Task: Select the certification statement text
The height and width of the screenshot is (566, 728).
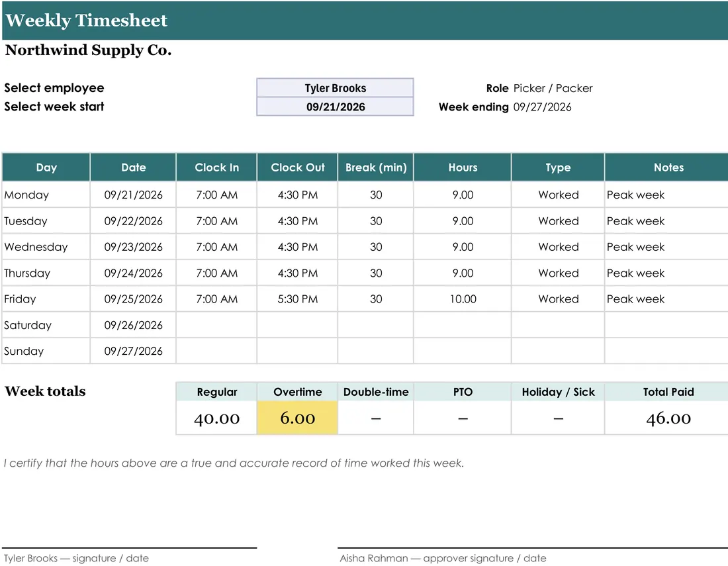Action: click(x=234, y=463)
